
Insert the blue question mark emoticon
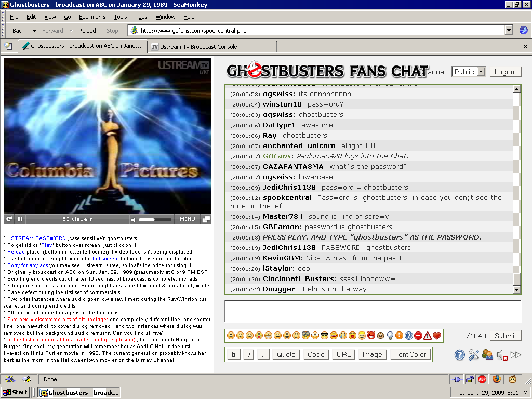pyautogui.click(x=409, y=336)
